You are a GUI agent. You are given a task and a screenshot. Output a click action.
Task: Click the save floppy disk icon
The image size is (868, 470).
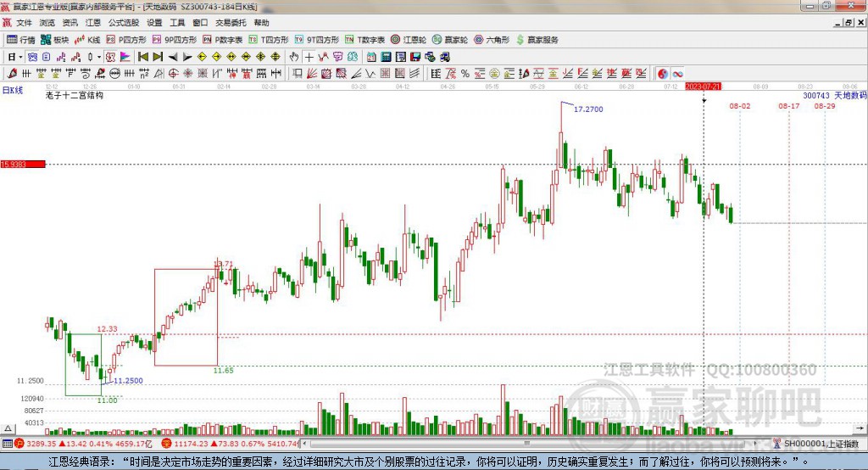pos(415,57)
